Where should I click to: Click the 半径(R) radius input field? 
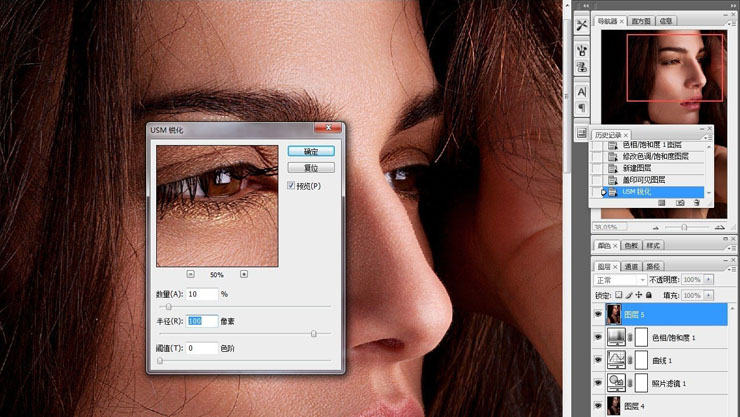pos(202,321)
